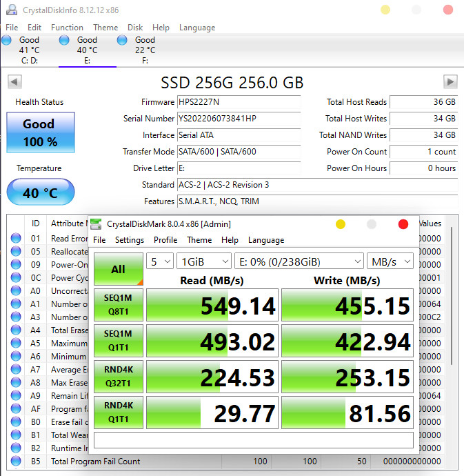Click status orb for attribute A9 Remain Life
The image size is (464, 476).
[x=16, y=395]
